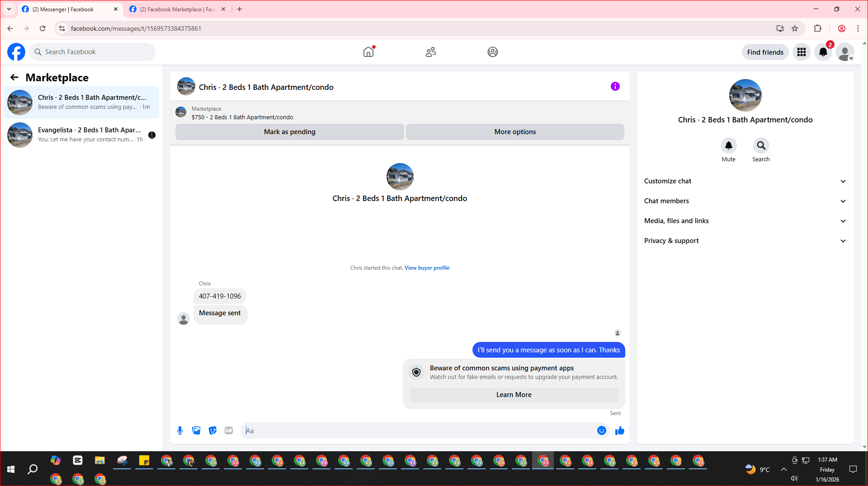This screenshot has height=486, width=868.
Task: Expand Media, files and links section
Action: (x=745, y=221)
